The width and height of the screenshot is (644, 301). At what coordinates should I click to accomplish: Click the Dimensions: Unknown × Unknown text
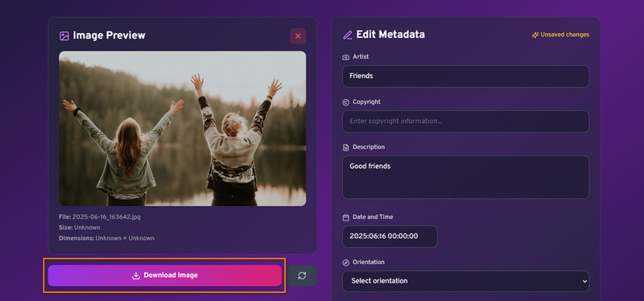(106, 238)
